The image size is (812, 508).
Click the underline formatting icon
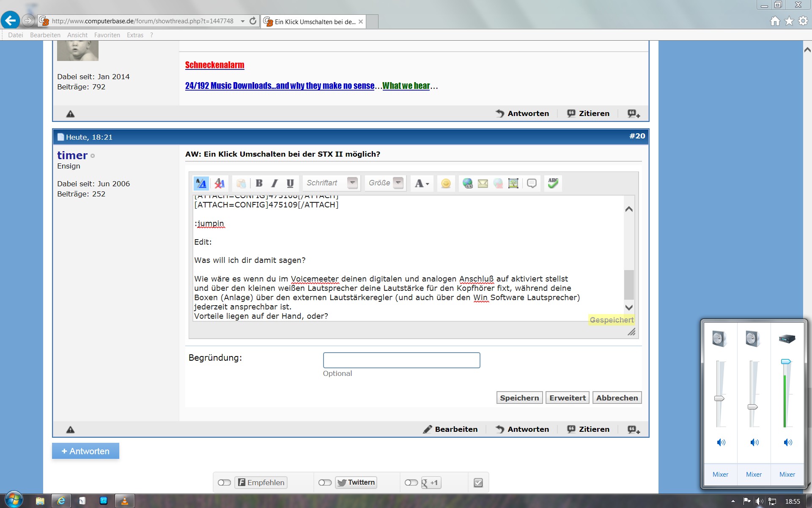click(x=290, y=183)
